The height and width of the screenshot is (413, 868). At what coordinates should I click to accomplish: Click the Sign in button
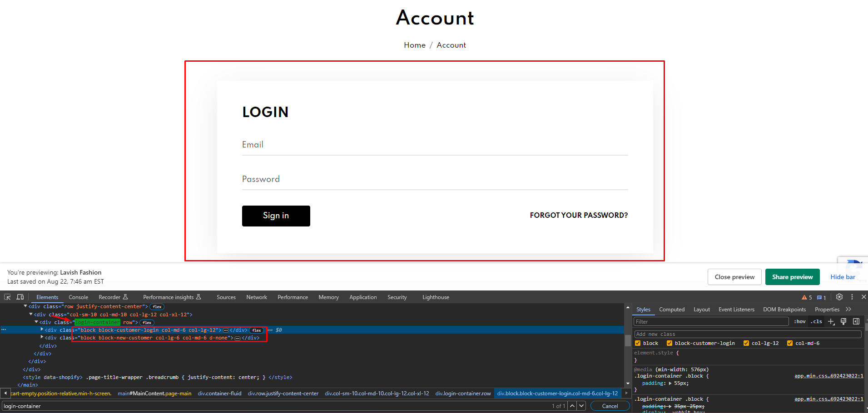pyautogui.click(x=276, y=216)
